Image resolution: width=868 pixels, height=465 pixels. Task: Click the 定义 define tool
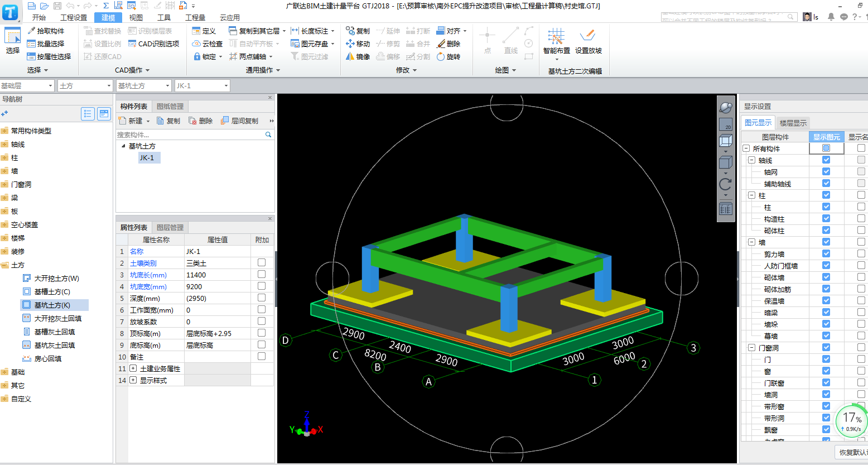204,31
